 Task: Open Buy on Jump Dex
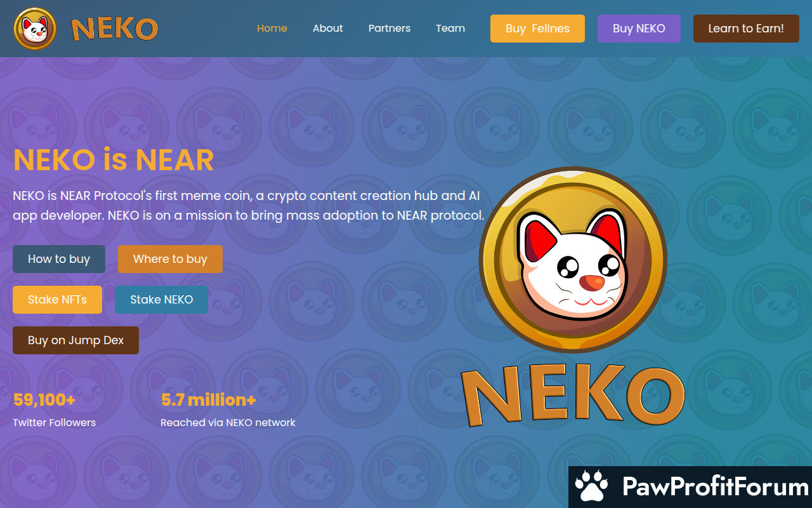tap(75, 340)
